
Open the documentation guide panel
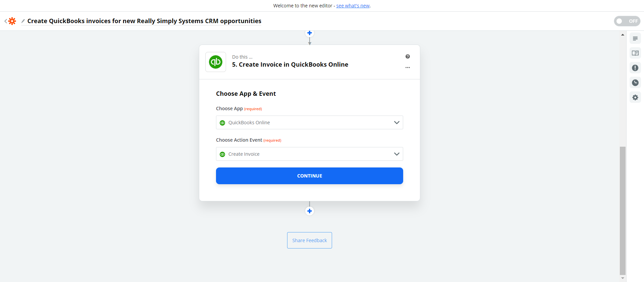coord(635,53)
